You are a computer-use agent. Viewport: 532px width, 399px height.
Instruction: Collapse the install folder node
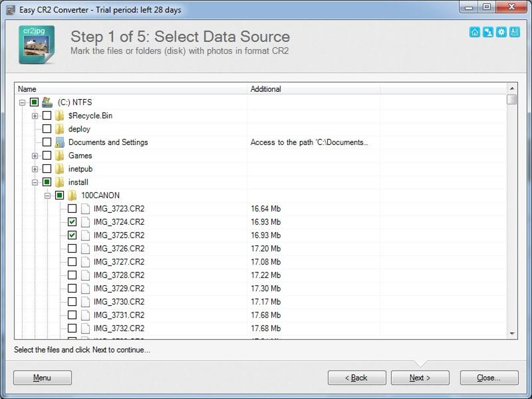(34, 183)
